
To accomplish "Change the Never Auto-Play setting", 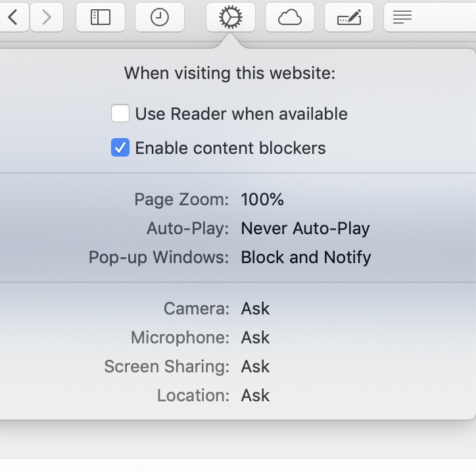I will click(305, 228).
